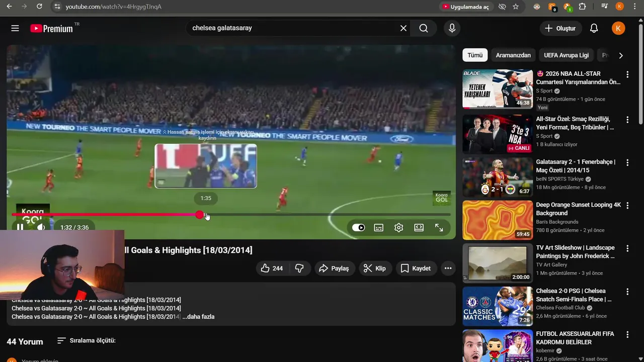Go back with the browser back arrow
The height and width of the screenshot is (362, 644).
[x=9, y=7]
